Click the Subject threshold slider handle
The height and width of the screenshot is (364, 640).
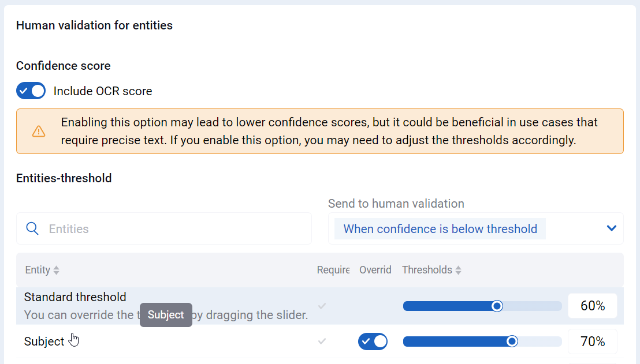coord(512,342)
